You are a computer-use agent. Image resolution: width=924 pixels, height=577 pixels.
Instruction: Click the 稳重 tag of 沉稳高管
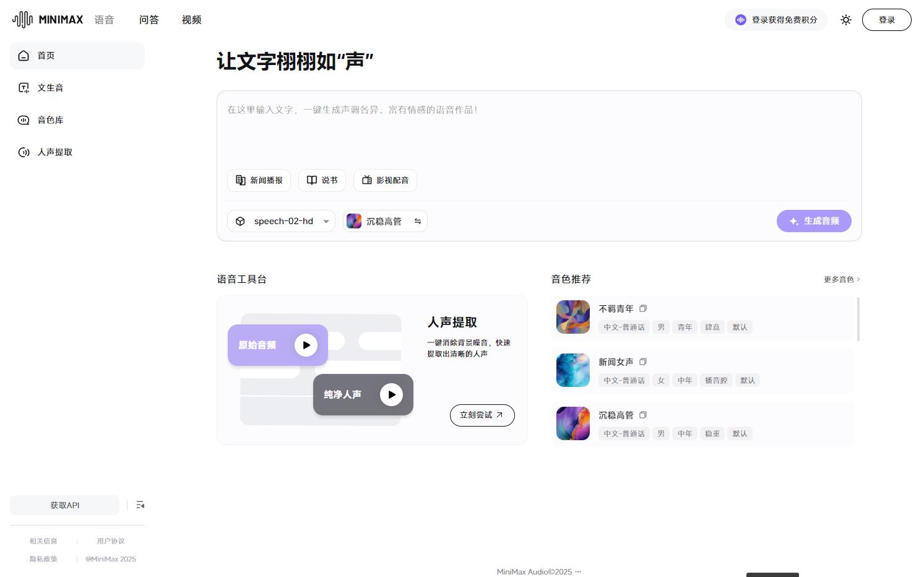click(712, 433)
